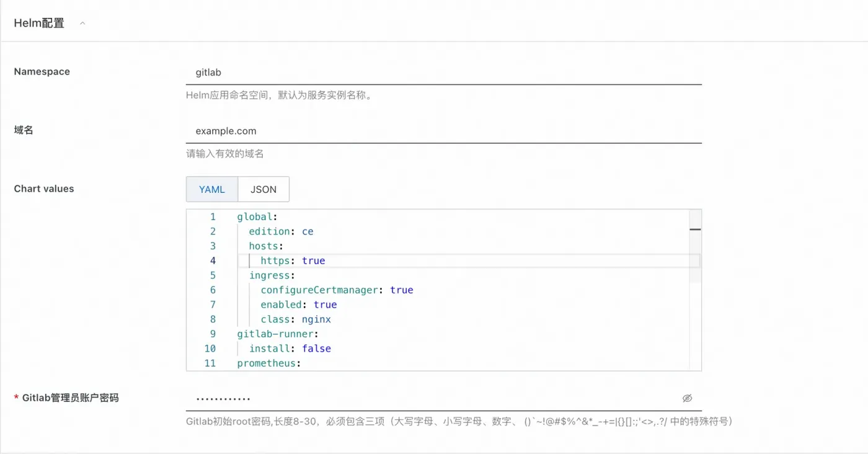Viewport: 868px width, 454px height.
Task: Click line number 4 in editor gutter
Action: point(213,260)
